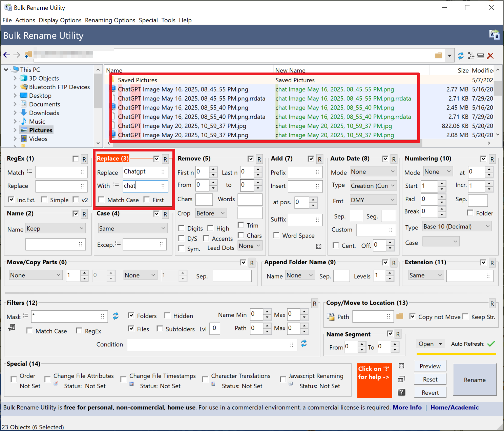Open the Extension dropdown showing Same
Screen dimensions: 504x431
pyautogui.click(x=426, y=275)
